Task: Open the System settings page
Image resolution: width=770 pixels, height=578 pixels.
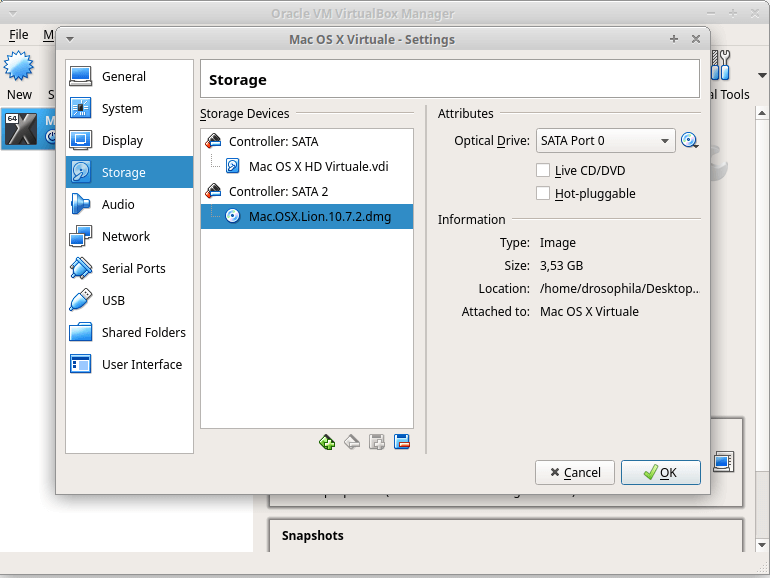Action: pos(129,108)
